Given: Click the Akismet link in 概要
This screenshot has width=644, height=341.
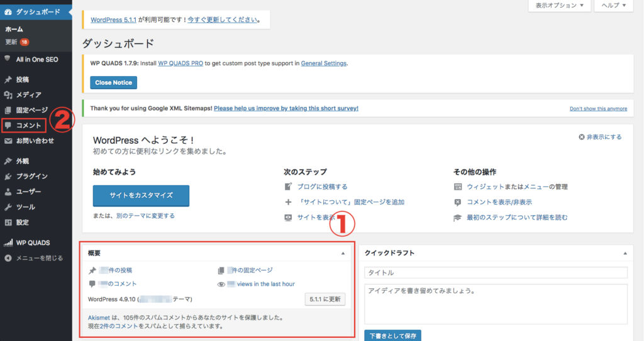Looking at the screenshot, I should 99,318.
